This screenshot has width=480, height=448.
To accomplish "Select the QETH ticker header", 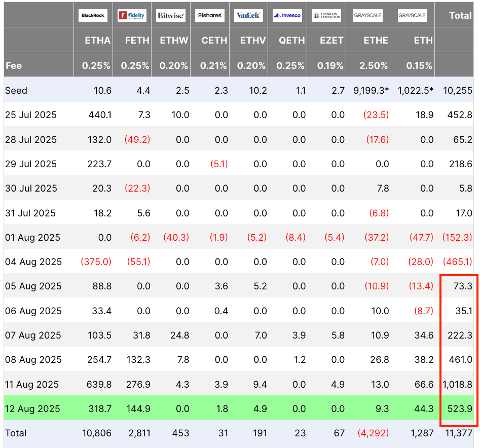I will pos(292,41).
